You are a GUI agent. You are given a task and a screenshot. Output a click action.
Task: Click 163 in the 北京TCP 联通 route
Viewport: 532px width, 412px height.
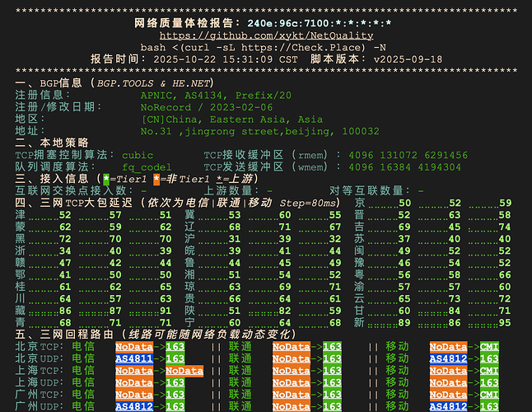[x=332, y=347]
